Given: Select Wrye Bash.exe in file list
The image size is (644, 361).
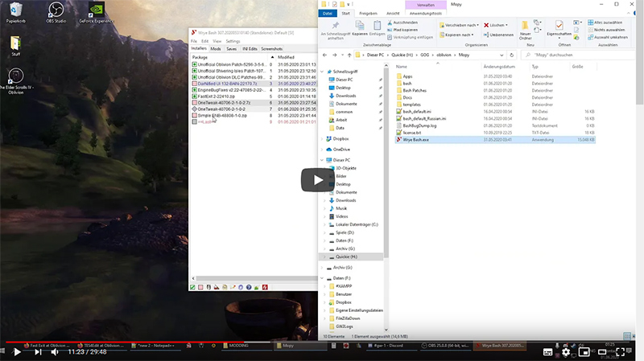Looking at the screenshot, I should pos(494,140).
